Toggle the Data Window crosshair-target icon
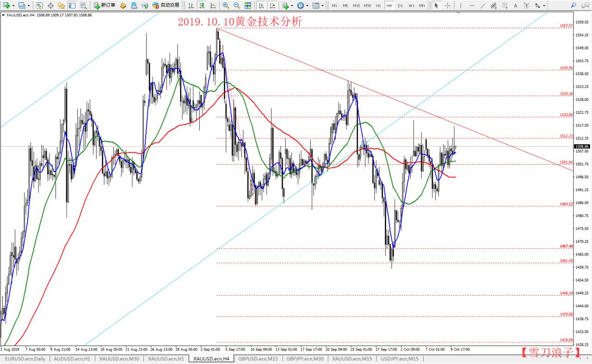This screenshot has height=364, width=592. (50, 6)
